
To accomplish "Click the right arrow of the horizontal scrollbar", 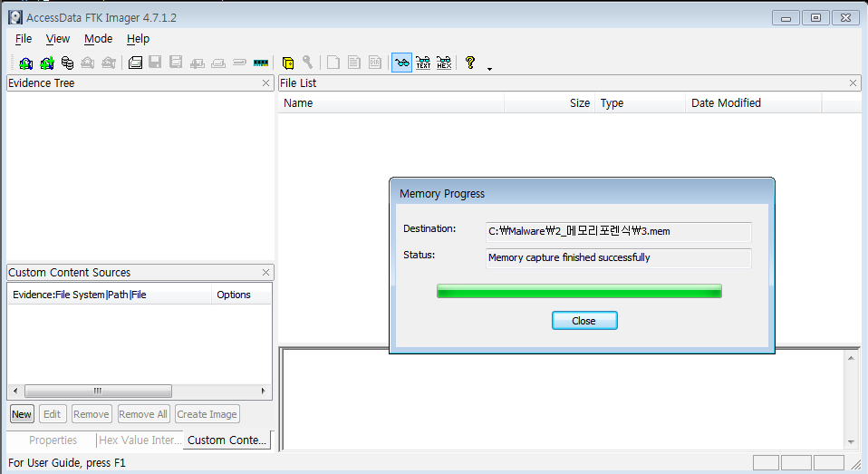I will [x=263, y=391].
